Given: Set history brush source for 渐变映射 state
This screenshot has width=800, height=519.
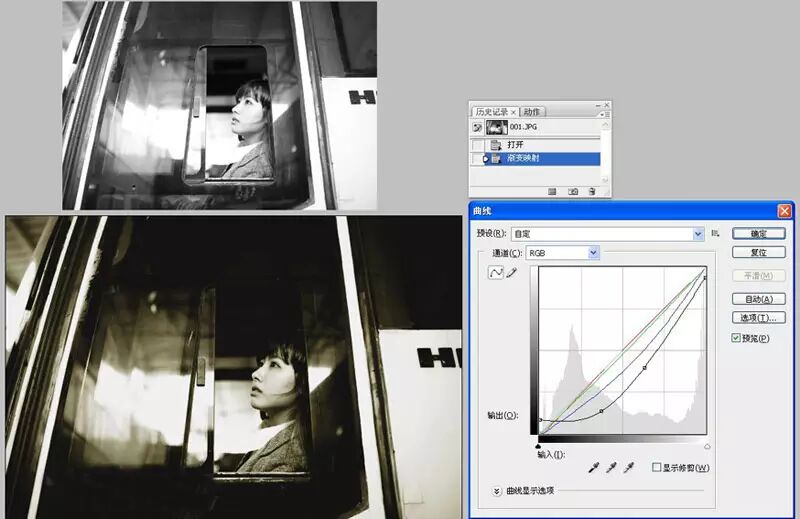Looking at the screenshot, I should [477, 159].
